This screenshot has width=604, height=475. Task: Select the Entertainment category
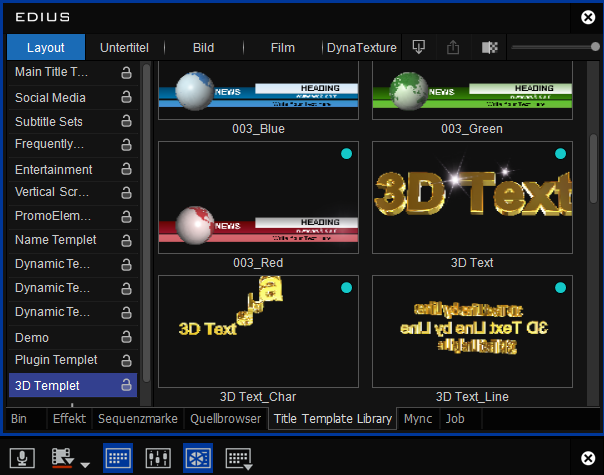(73, 169)
